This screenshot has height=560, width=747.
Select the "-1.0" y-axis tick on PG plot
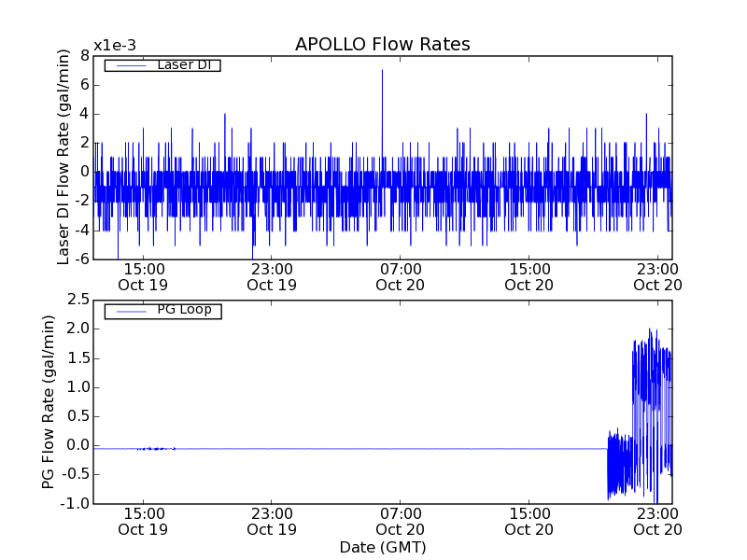click(x=75, y=503)
